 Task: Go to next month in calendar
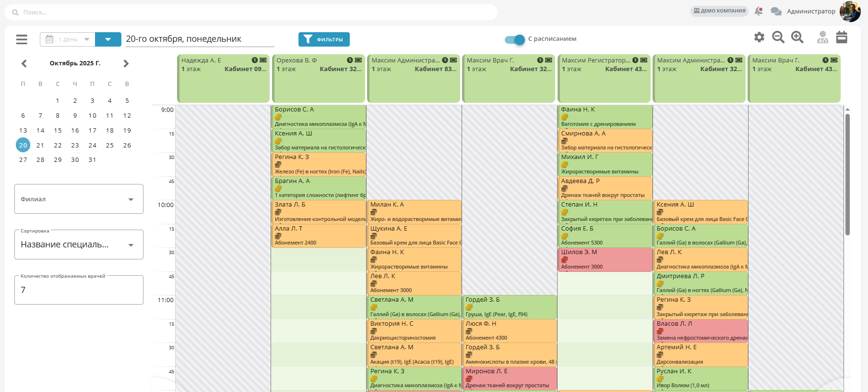click(126, 63)
